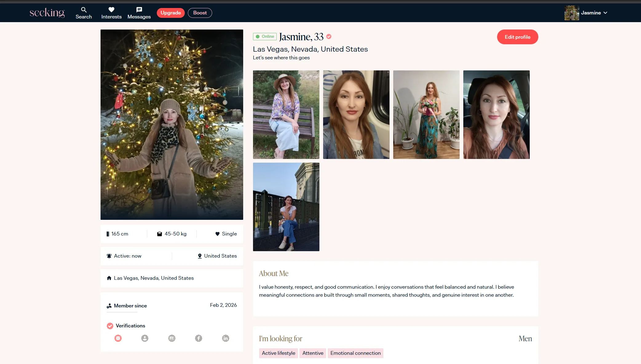Open the Messages chat icon
This screenshot has width=641, height=364.
(139, 10)
